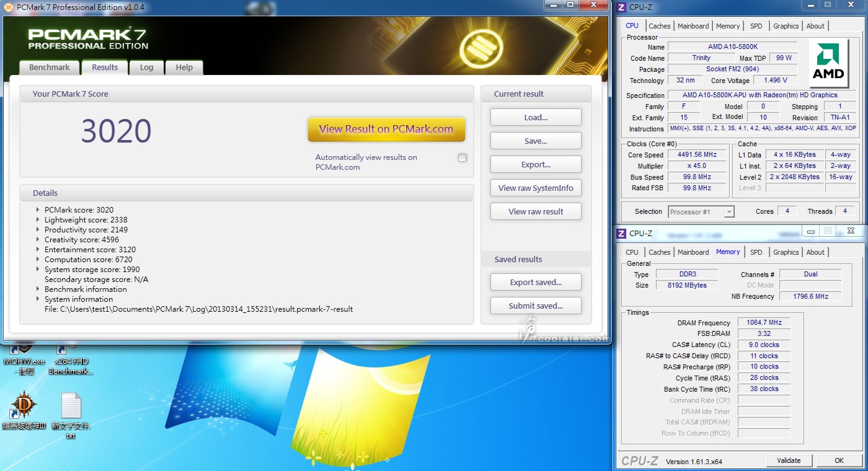This screenshot has width=868, height=471.
Task: Click the Submit saved... button
Action: 536,306
